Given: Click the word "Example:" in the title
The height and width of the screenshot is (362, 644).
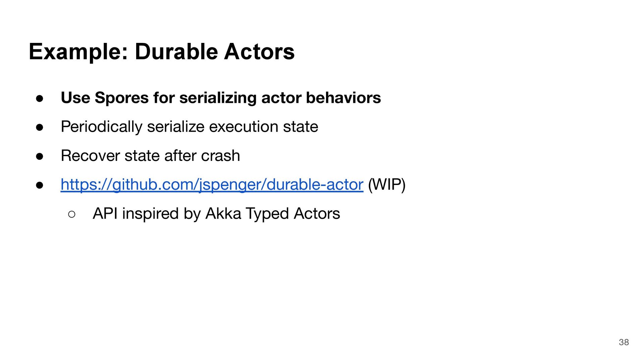Looking at the screenshot, I should click(x=78, y=52).
